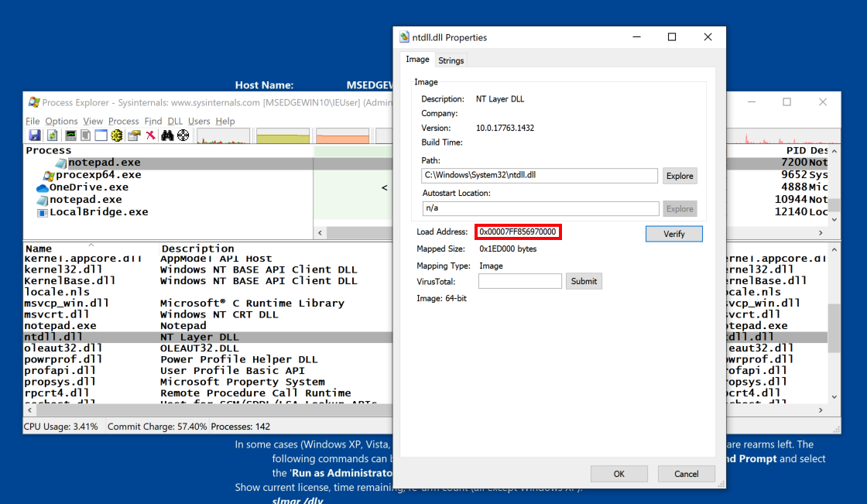Click the LocalBridge.exe process icon
The image size is (867, 504).
coord(42,212)
